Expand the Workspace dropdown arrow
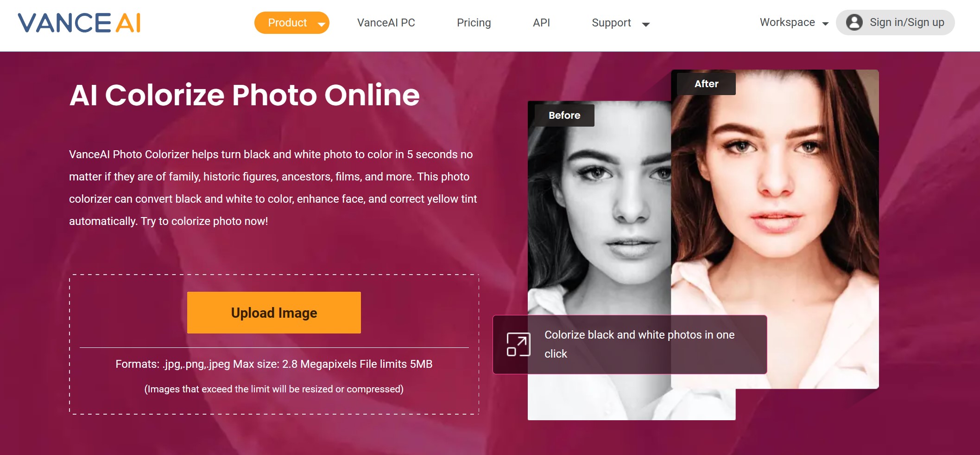 [x=825, y=24]
